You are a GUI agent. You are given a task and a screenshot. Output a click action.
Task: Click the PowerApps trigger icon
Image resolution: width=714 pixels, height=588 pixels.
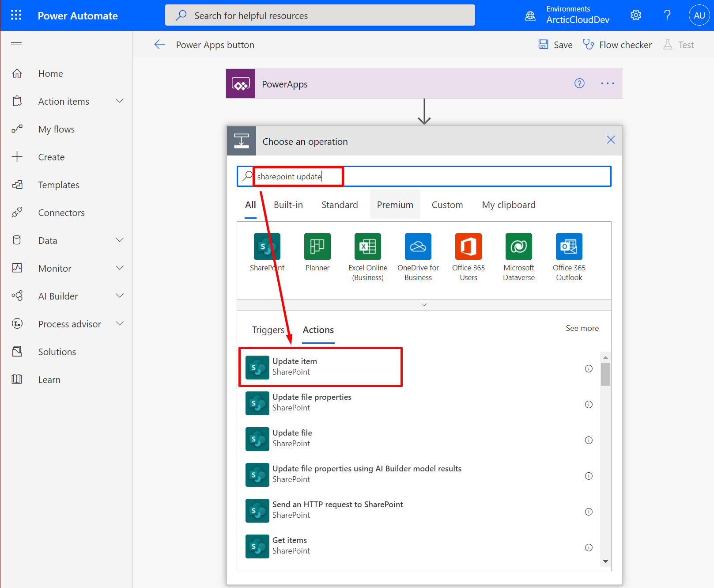241,83
